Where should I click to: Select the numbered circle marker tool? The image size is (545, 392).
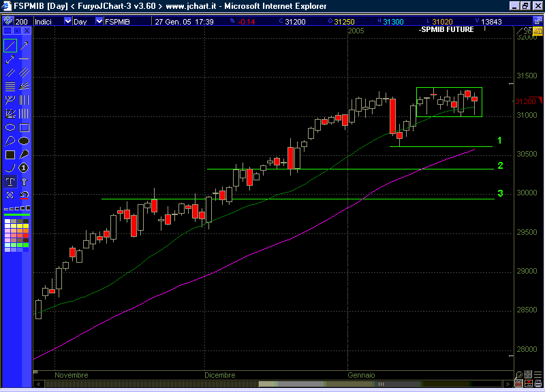click(x=24, y=167)
